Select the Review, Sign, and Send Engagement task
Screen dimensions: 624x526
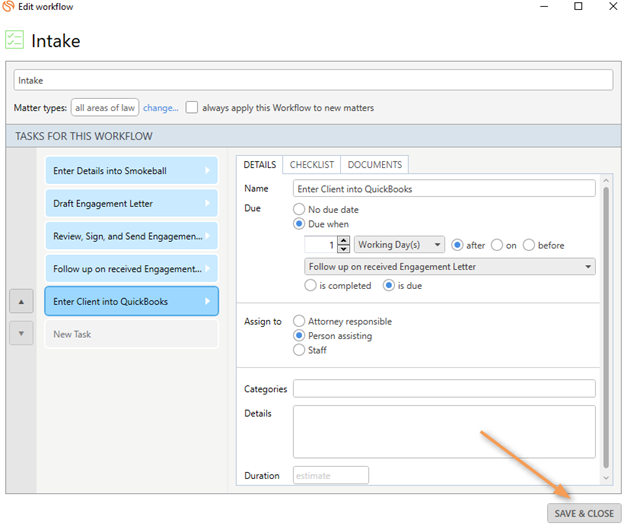tap(131, 236)
